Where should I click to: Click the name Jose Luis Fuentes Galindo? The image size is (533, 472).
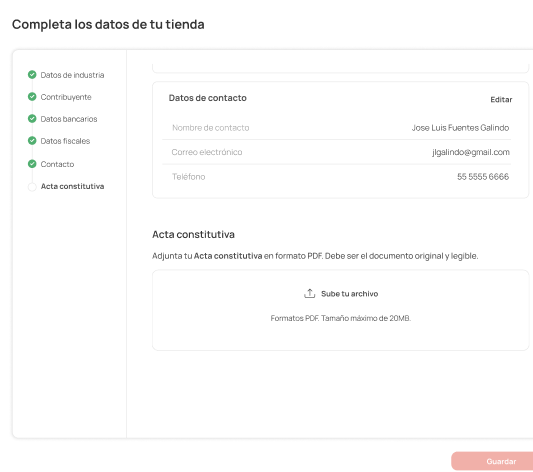(x=460, y=128)
